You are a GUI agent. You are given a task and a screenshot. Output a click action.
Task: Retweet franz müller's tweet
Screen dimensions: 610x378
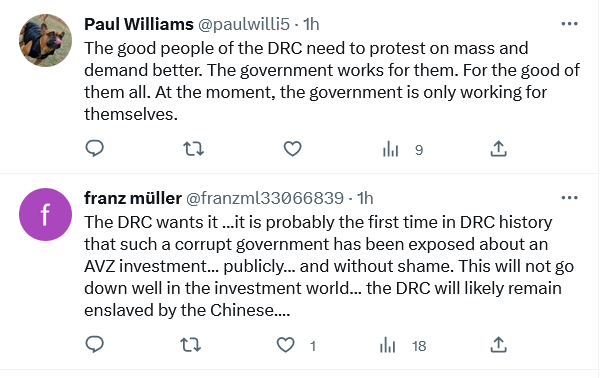(x=191, y=345)
